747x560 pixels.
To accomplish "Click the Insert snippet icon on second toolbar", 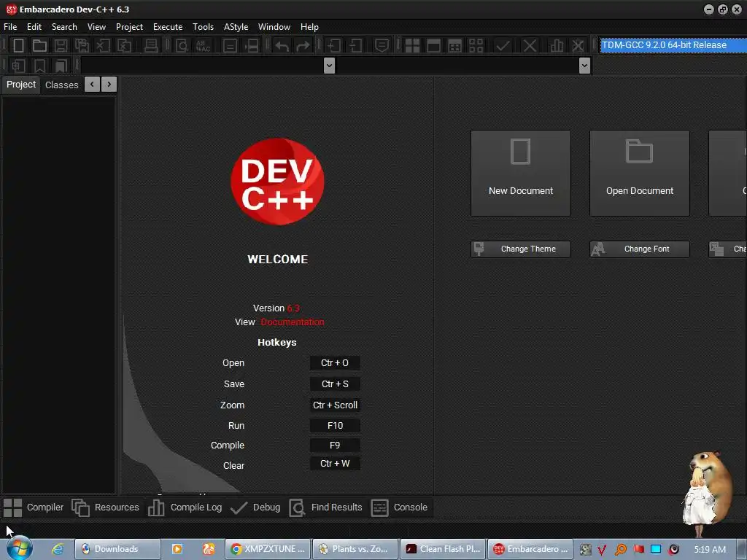I will [x=18, y=66].
